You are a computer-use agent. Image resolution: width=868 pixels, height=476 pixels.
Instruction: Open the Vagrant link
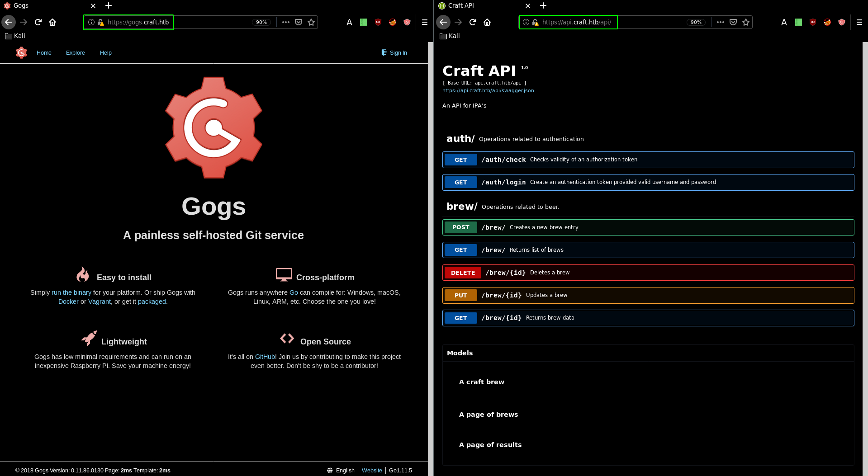(100, 302)
